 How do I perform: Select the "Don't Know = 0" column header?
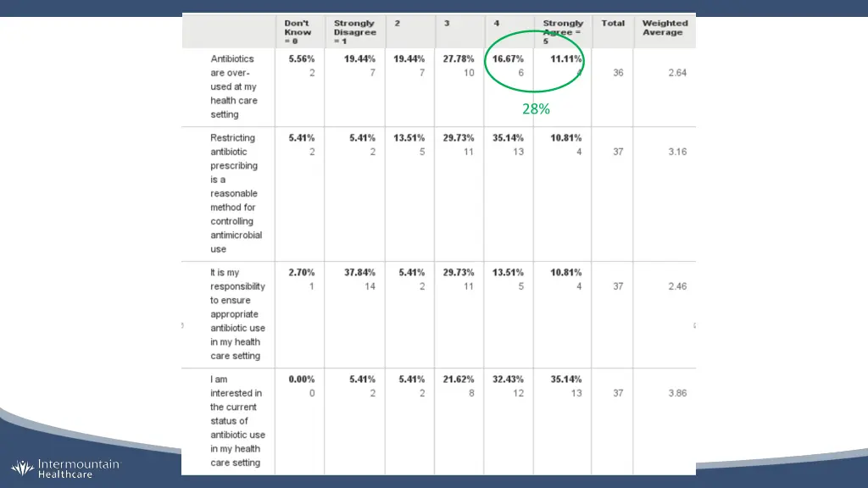(x=298, y=32)
